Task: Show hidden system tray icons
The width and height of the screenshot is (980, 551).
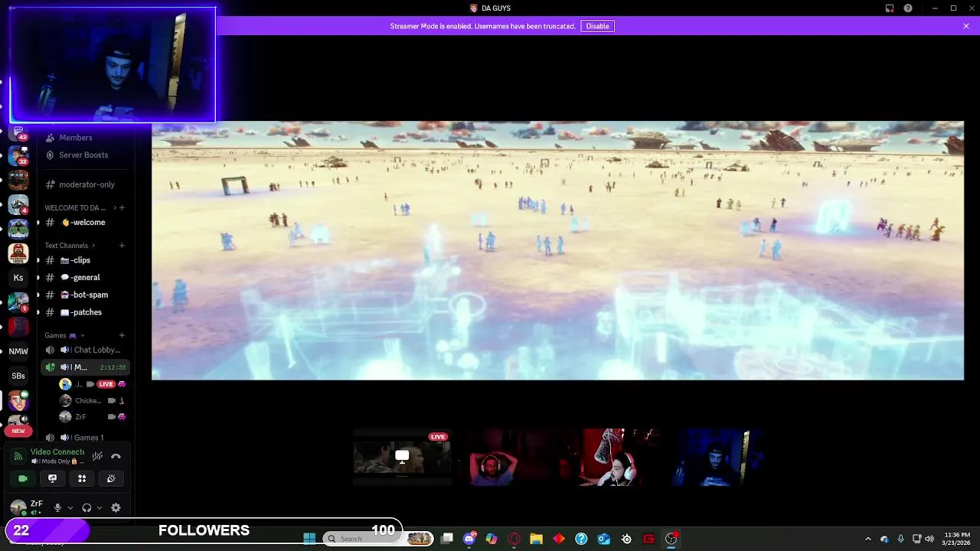Action: (x=867, y=539)
